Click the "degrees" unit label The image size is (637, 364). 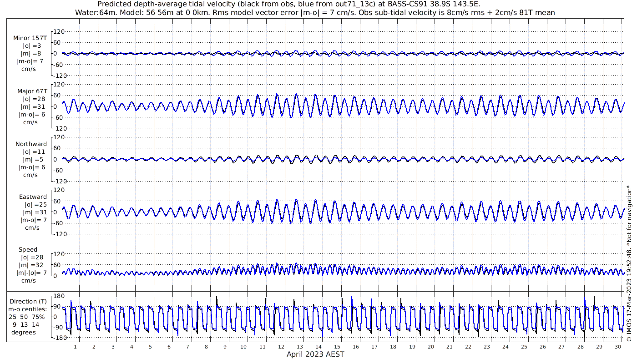[x=24, y=333]
